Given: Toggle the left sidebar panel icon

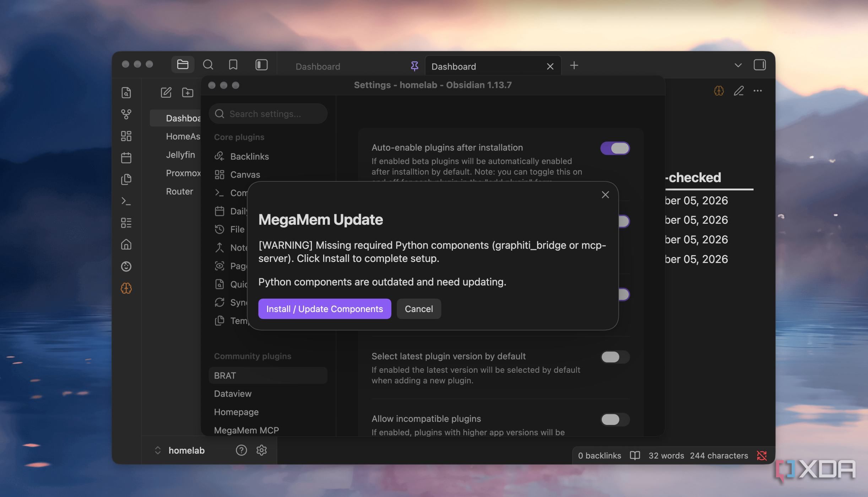Looking at the screenshot, I should tap(261, 65).
